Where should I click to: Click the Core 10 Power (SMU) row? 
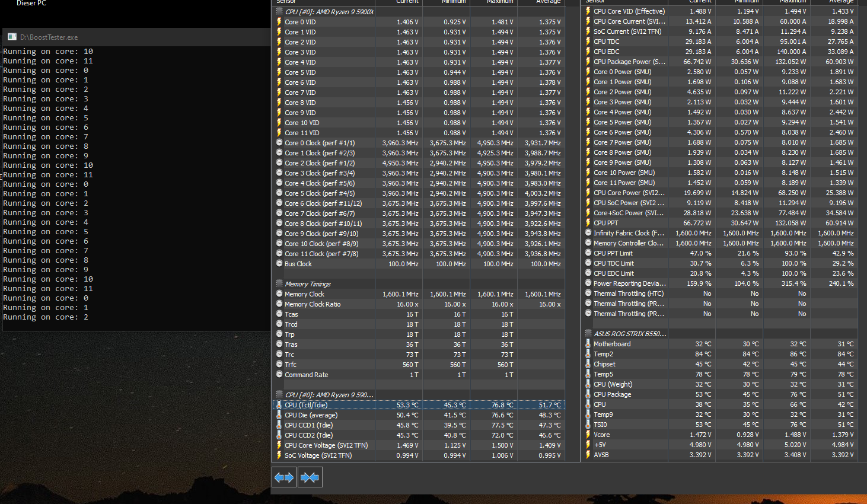point(720,173)
